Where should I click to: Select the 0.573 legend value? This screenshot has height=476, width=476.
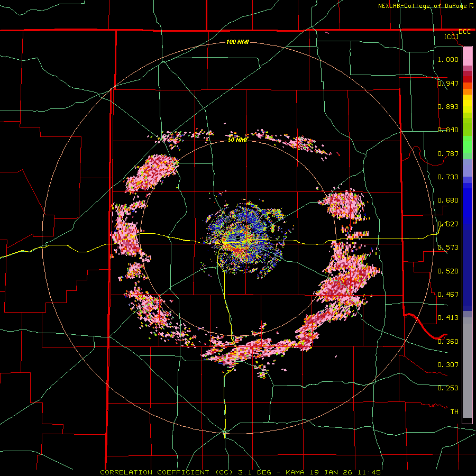point(448,248)
